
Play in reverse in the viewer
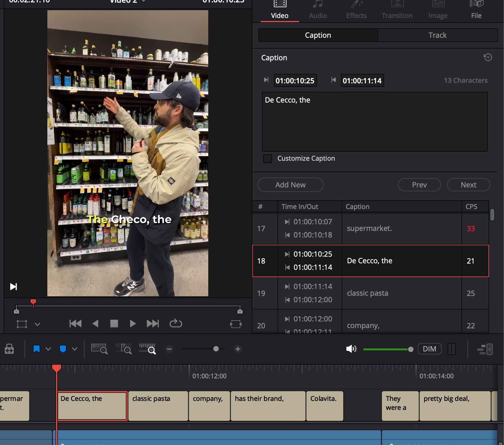pyautogui.click(x=95, y=324)
